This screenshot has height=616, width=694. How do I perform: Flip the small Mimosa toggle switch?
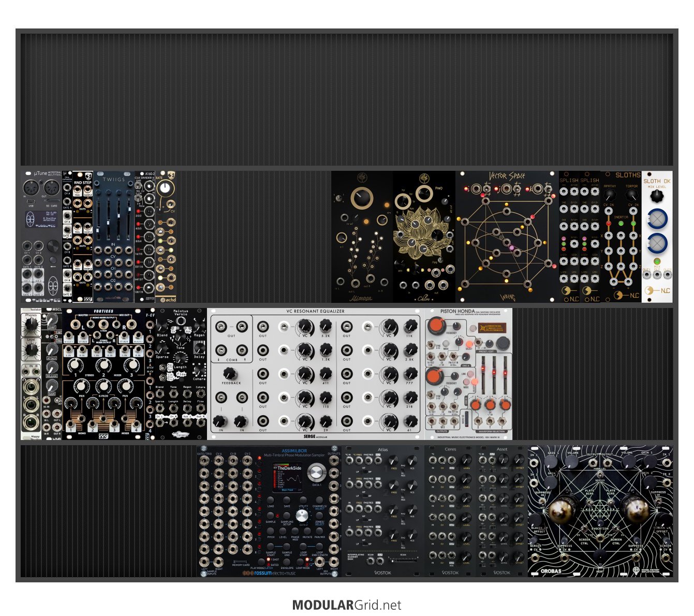(x=339, y=197)
